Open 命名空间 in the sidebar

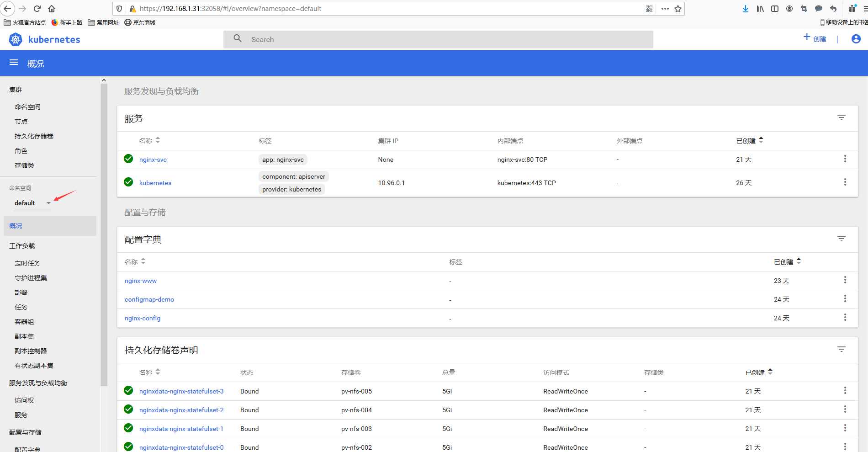[x=27, y=107]
